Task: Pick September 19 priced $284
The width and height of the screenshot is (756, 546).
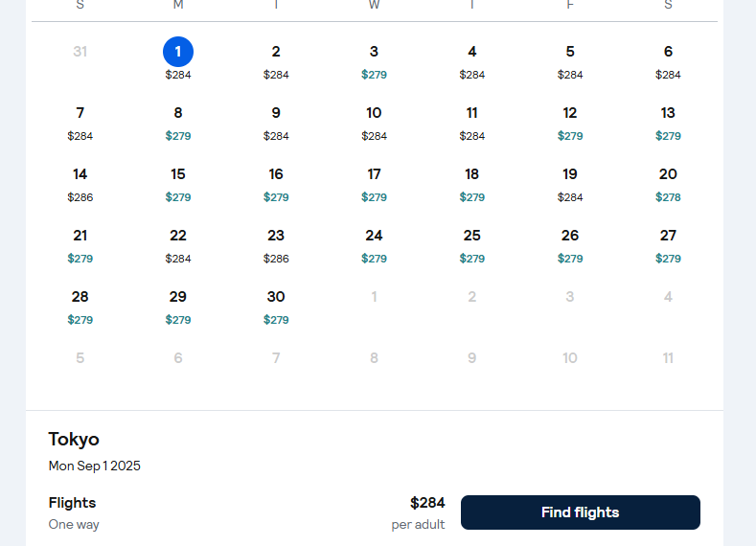Action: (x=570, y=183)
